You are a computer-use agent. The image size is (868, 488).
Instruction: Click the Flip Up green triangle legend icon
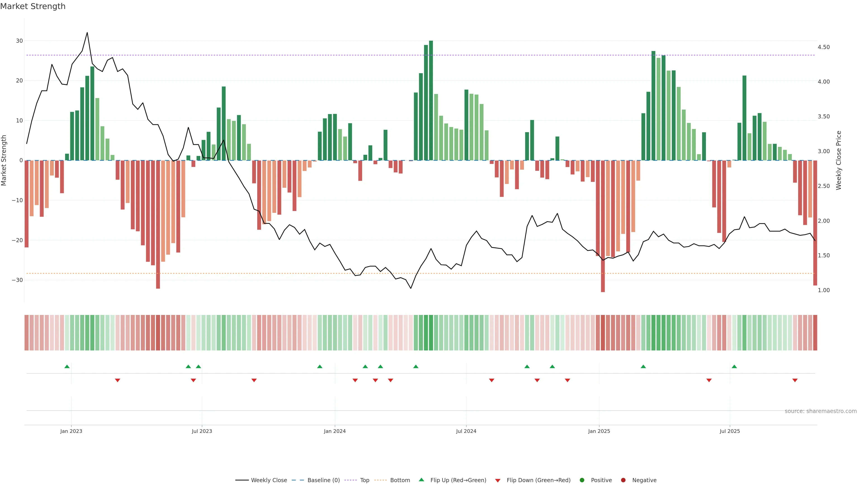pyautogui.click(x=421, y=480)
